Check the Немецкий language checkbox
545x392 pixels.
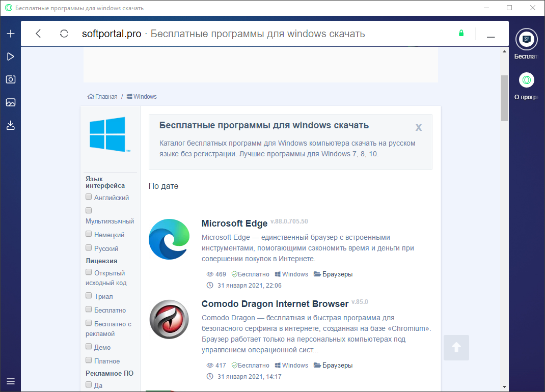89,234
